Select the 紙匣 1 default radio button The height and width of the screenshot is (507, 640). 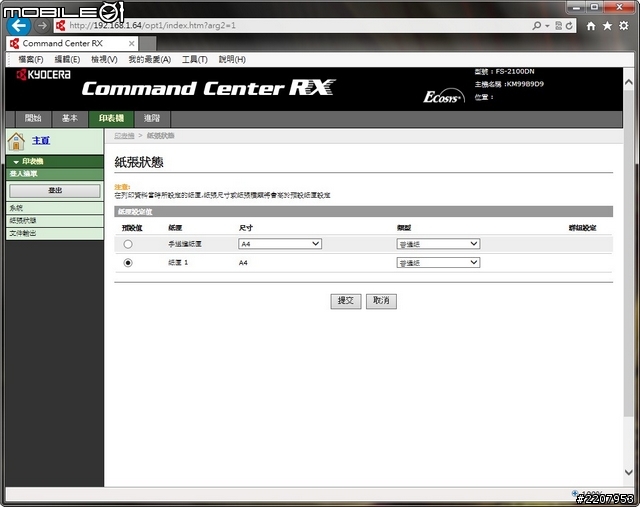[x=128, y=263]
